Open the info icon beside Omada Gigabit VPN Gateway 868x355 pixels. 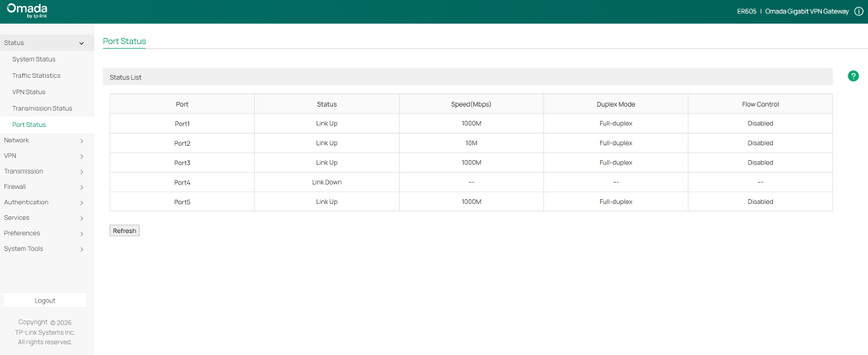(x=858, y=11)
